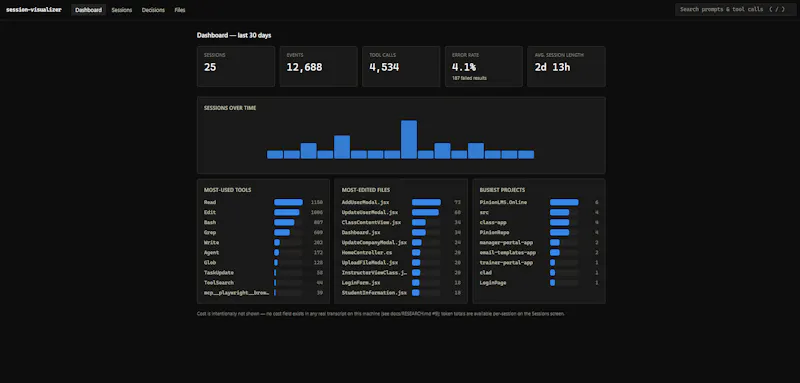The image size is (800, 383).
Task: Select the Events card showing 12,688
Action: click(x=318, y=66)
